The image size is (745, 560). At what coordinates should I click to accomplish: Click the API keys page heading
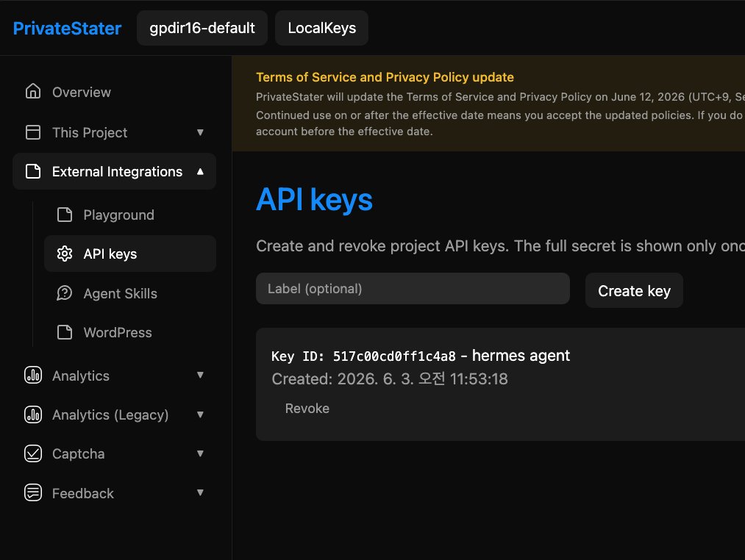tap(314, 200)
